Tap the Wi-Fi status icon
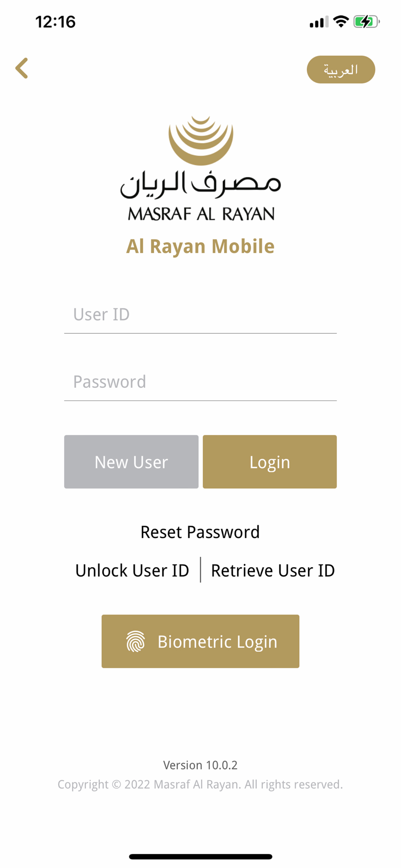The height and width of the screenshot is (868, 401). coord(342,21)
